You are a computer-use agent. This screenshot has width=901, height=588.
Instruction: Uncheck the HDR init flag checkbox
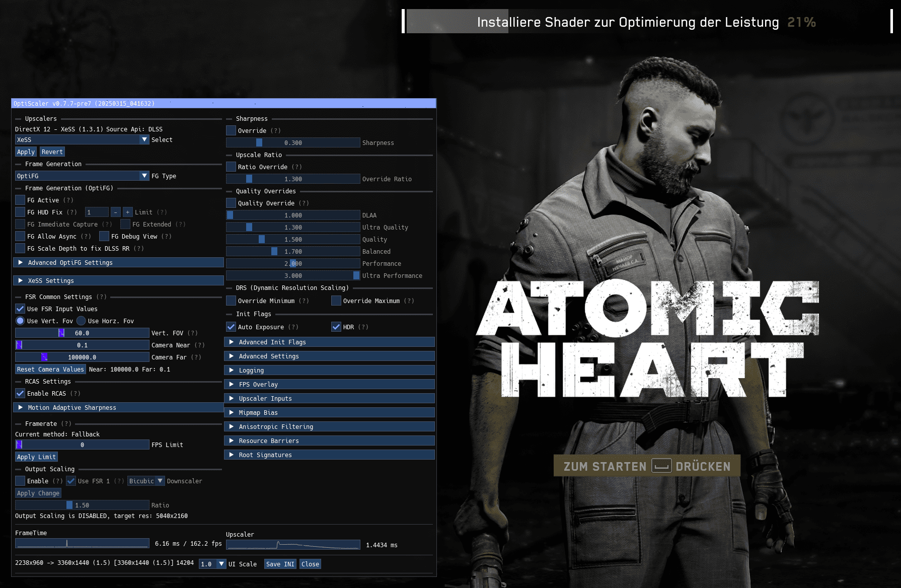pyautogui.click(x=336, y=327)
